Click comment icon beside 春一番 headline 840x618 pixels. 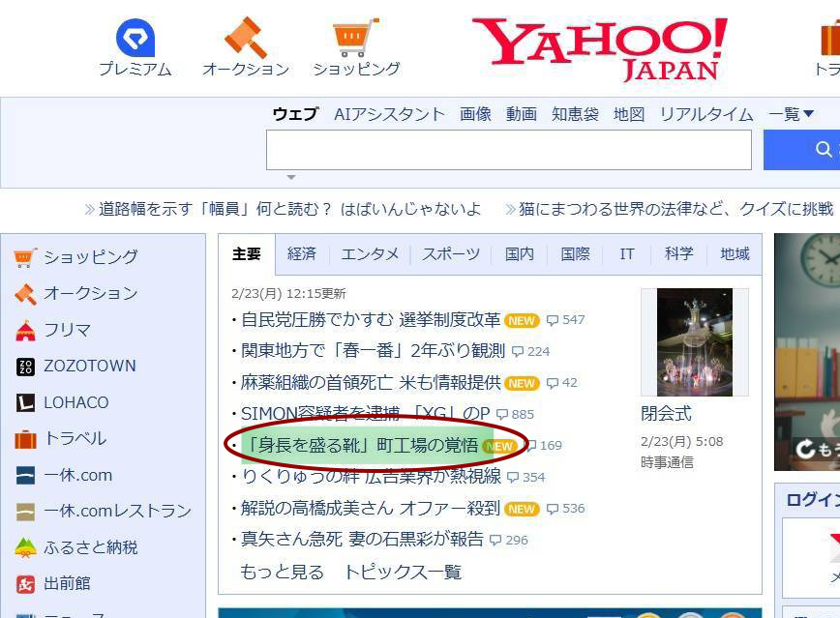518,352
